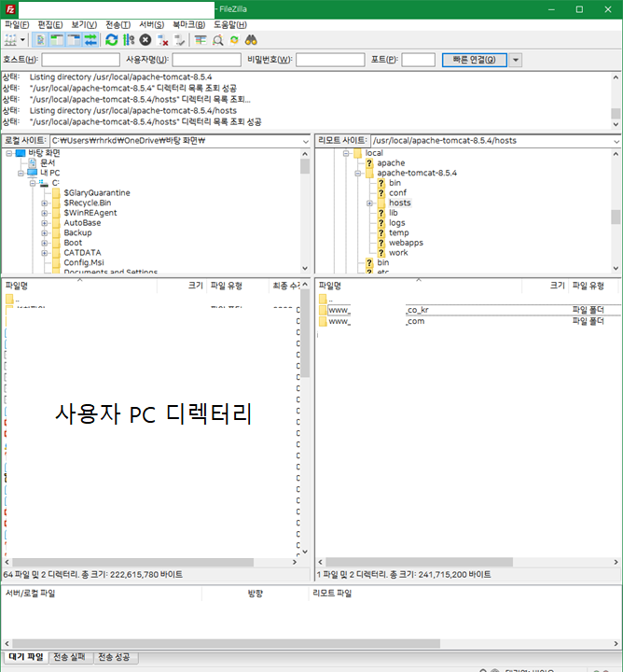Image resolution: width=623 pixels, height=672 pixels.
Task: Reconnect to the last server
Action: click(x=179, y=40)
